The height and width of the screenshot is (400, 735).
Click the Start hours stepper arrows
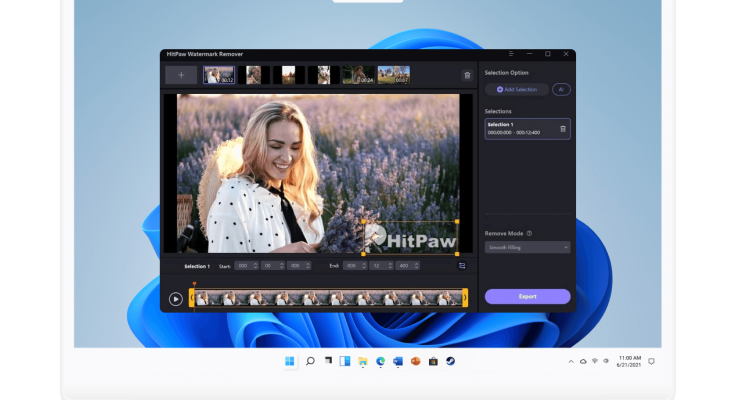[x=255, y=266]
